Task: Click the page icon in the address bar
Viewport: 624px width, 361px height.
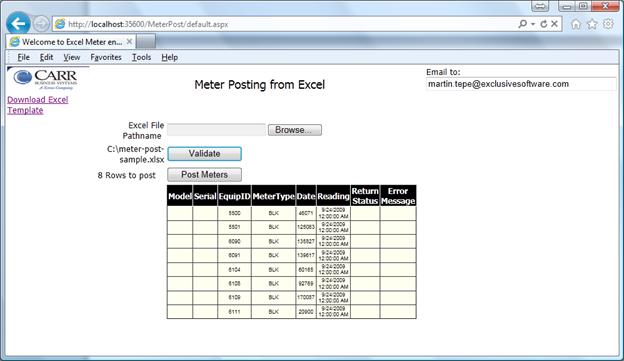Action: 60,24
